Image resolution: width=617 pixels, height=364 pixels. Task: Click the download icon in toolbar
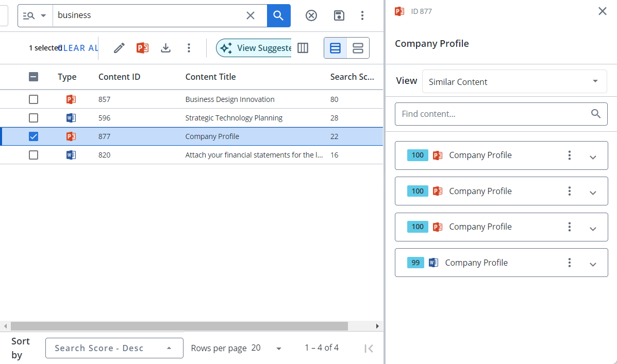[165, 48]
